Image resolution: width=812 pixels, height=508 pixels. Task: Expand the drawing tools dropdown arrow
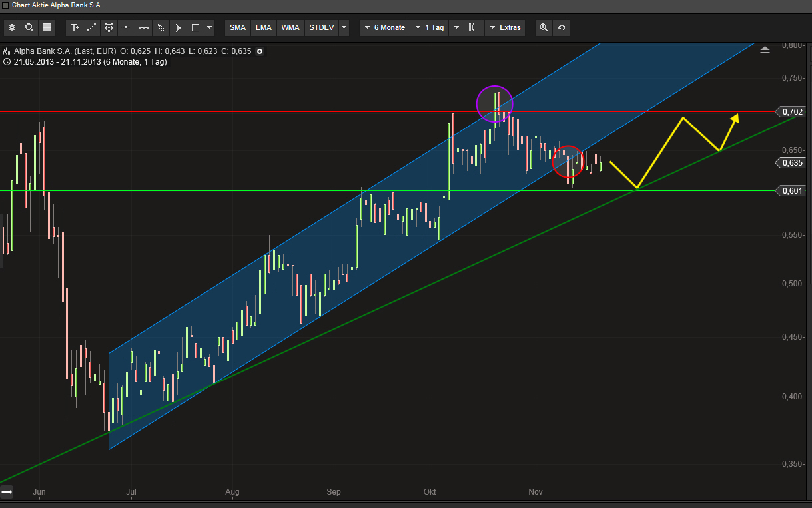(x=210, y=27)
